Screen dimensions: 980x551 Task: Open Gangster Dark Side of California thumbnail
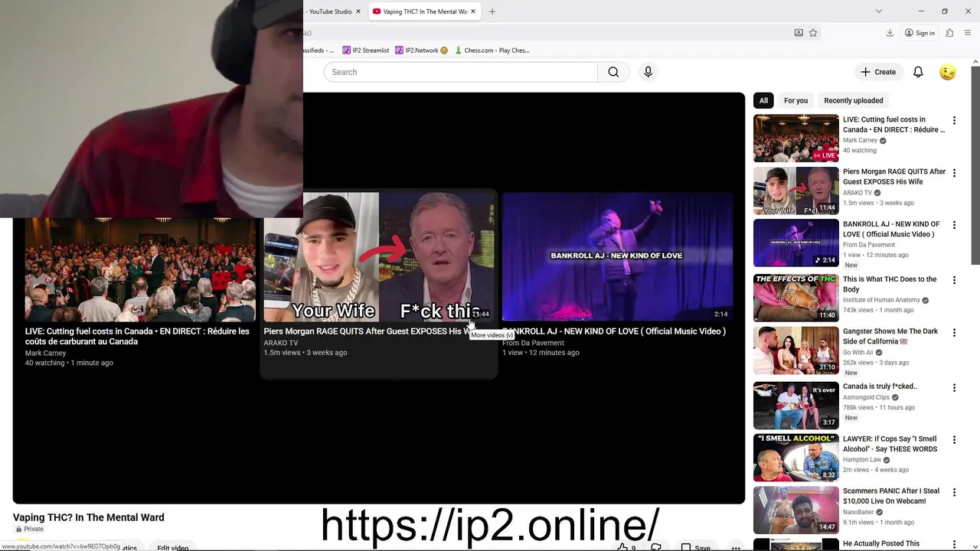click(795, 350)
